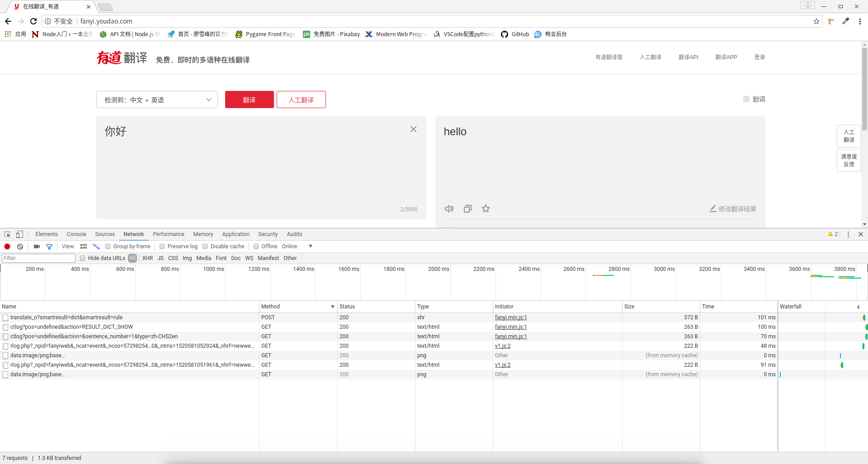Clear the network log
Screen dimensions: 868x464
[x=20, y=246]
